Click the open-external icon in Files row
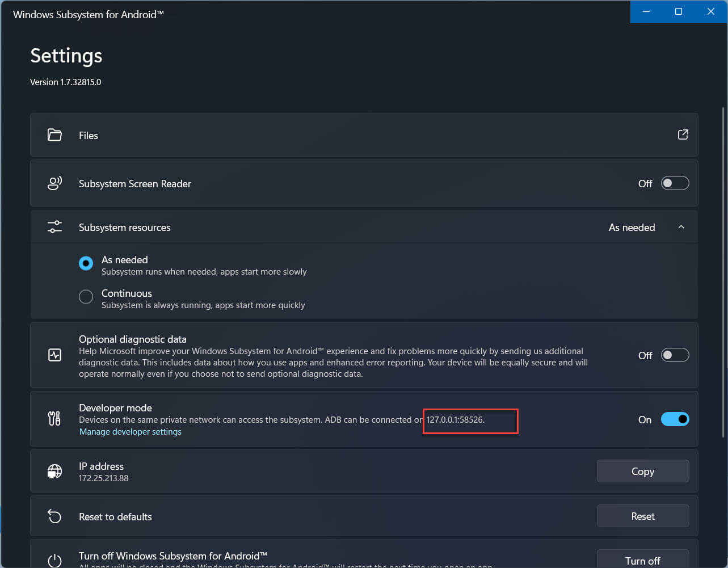Screen dimensions: 728x568 tap(683, 134)
